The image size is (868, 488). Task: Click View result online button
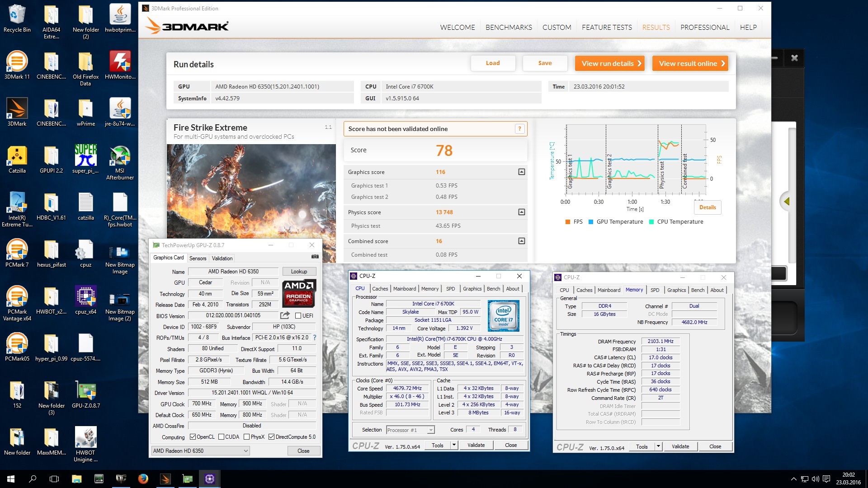point(690,63)
